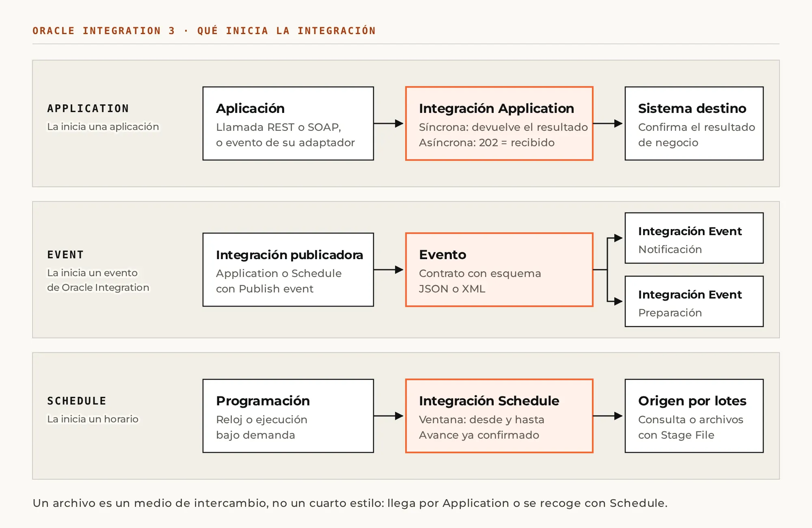The width and height of the screenshot is (812, 528).
Task: Click 'Avance ya confirmado' line
Action: (479, 435)
